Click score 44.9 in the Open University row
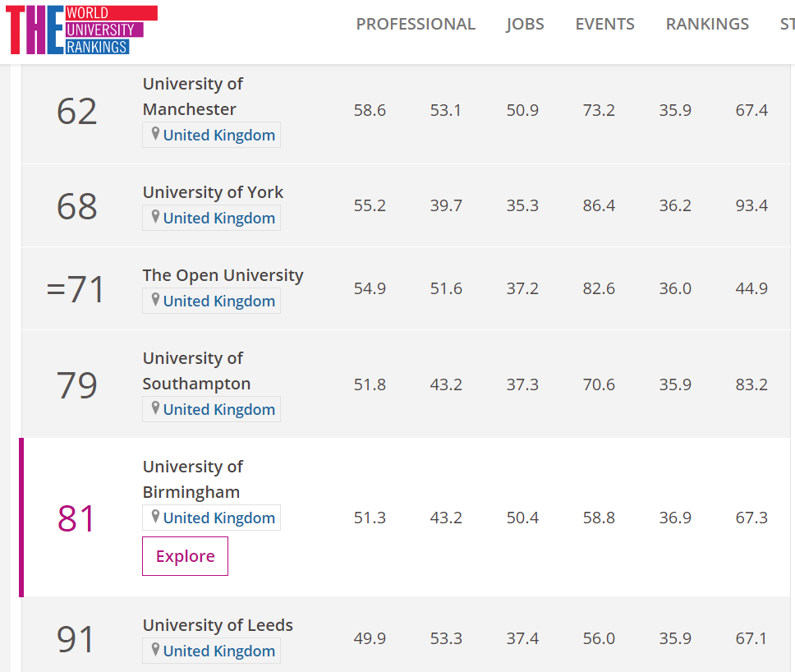The image size is (795, 672). click(x=751, y=288)
